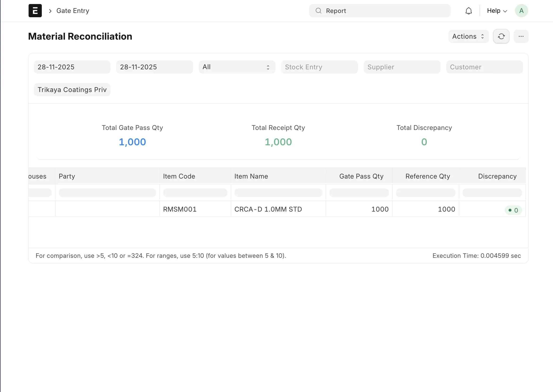Click the Item Code column header

179,176
